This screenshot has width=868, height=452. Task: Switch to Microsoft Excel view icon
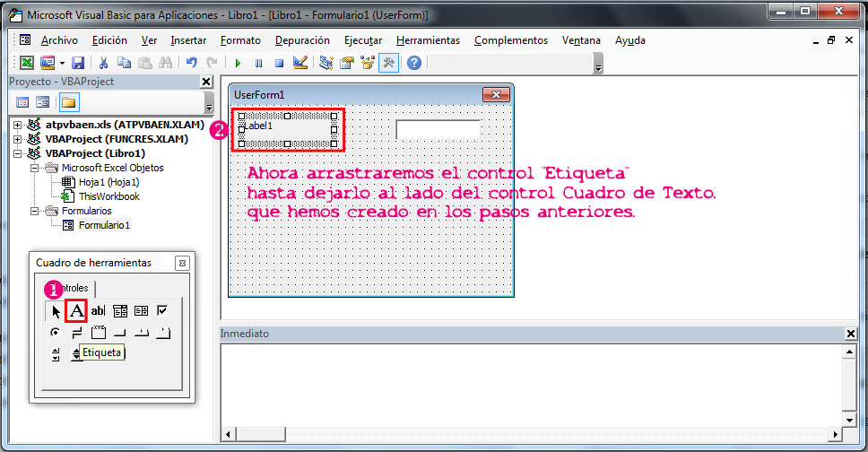tap(26, 63)
